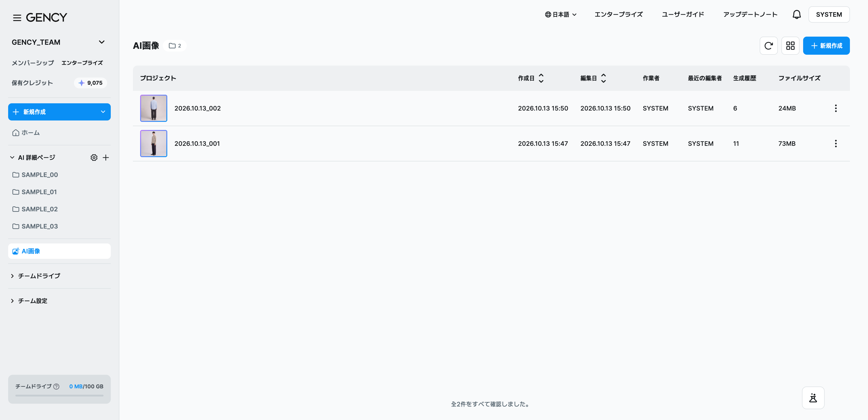This screenshot has height=420, width=868.
Task: Open the hamburger menu beside GENCY logo
Action: pyautogui.click(x=17, y=18)
